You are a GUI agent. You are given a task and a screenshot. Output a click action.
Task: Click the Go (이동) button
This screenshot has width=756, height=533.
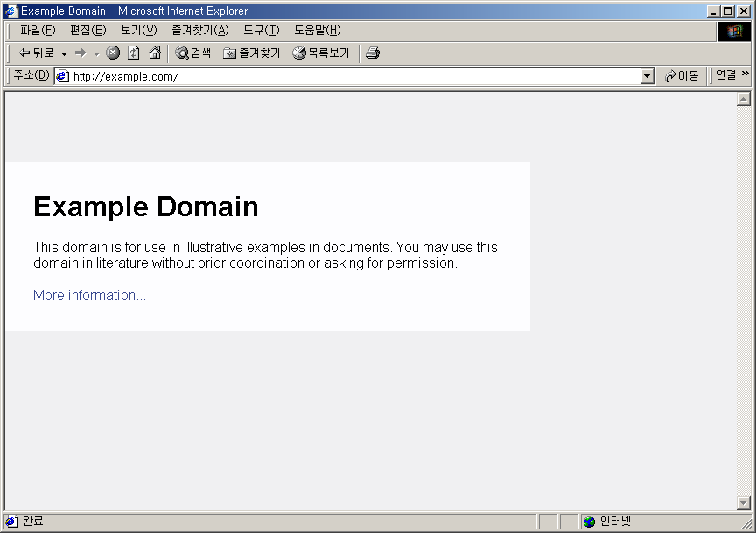(682, 76)
